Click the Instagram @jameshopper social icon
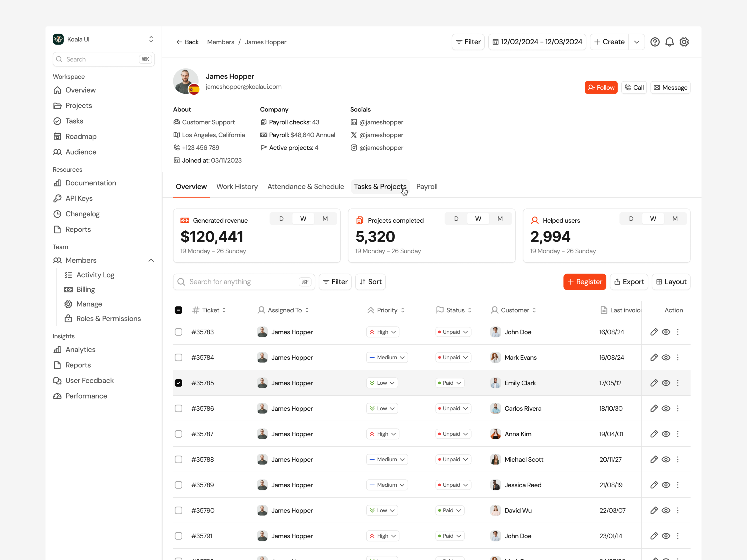The image size is (747, 560). [354, 148]
